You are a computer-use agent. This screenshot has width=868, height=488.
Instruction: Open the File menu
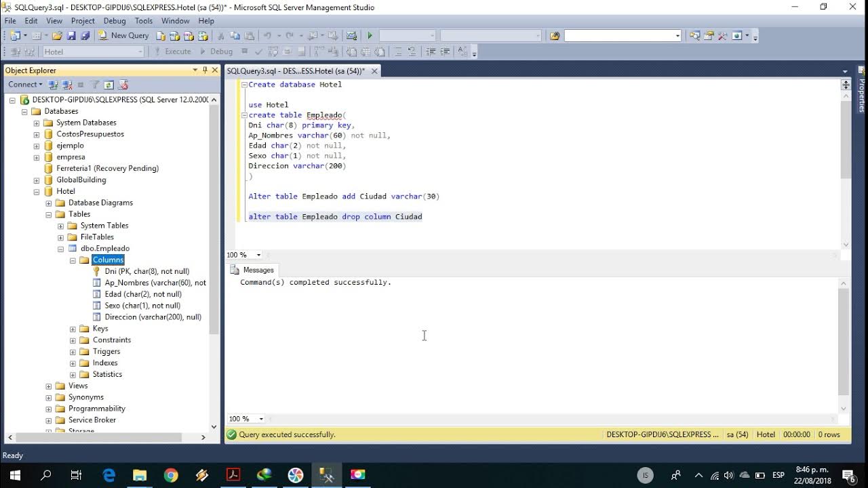tap(10, 21)
